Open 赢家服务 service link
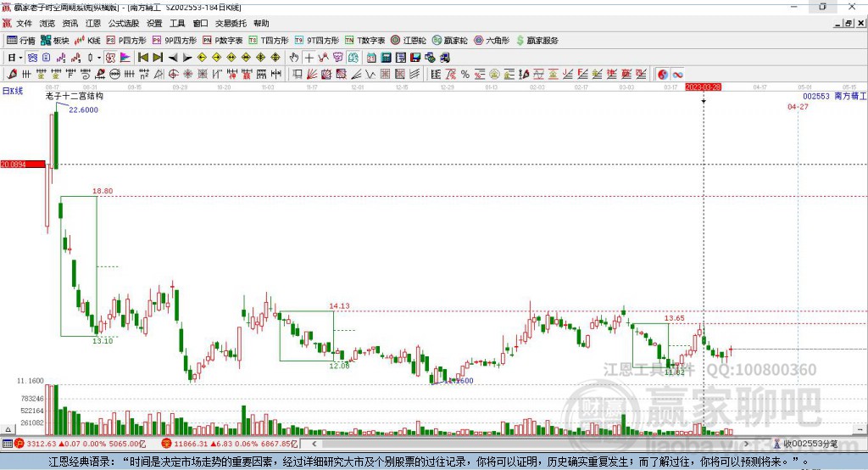This screenshot has height=470, width=868. tap(537, 40)
